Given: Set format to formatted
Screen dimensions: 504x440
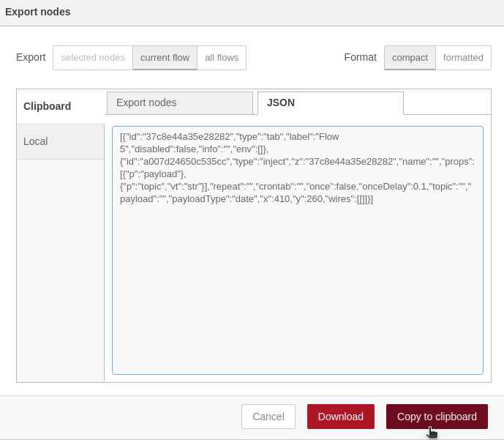Looking at the screenshot, I should pos(463,58).
